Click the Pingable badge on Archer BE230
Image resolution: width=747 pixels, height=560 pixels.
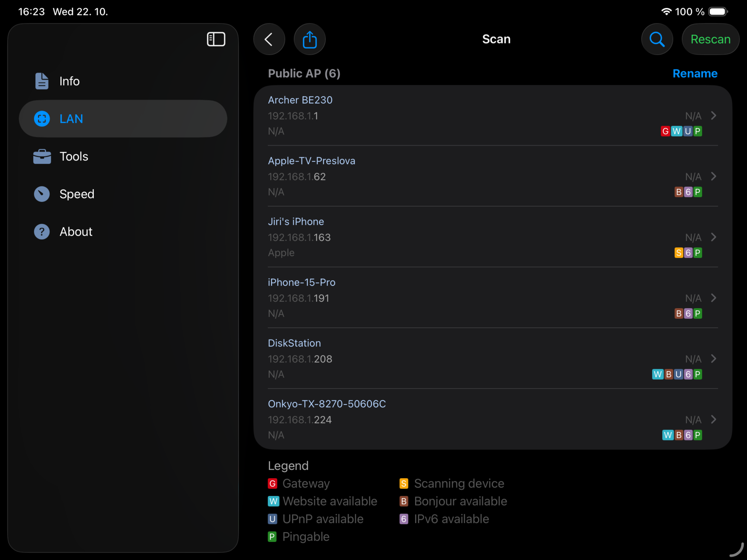click(697, 131)
